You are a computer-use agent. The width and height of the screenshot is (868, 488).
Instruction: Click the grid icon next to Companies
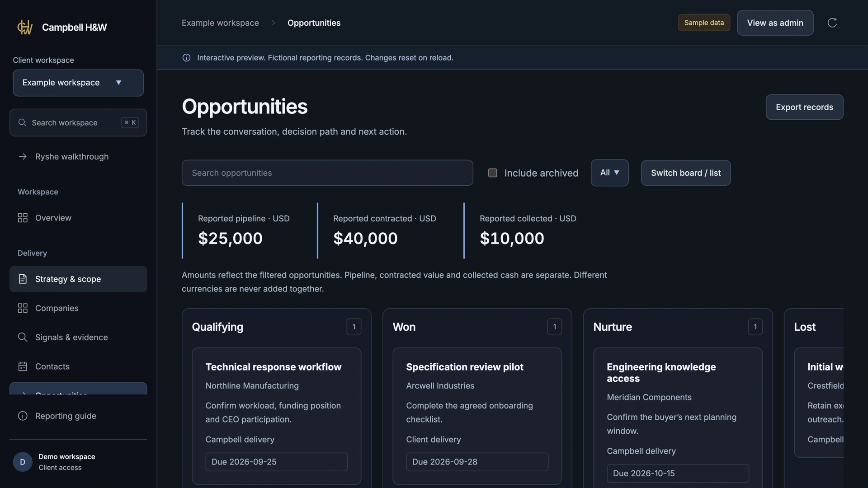click(23, 308)
